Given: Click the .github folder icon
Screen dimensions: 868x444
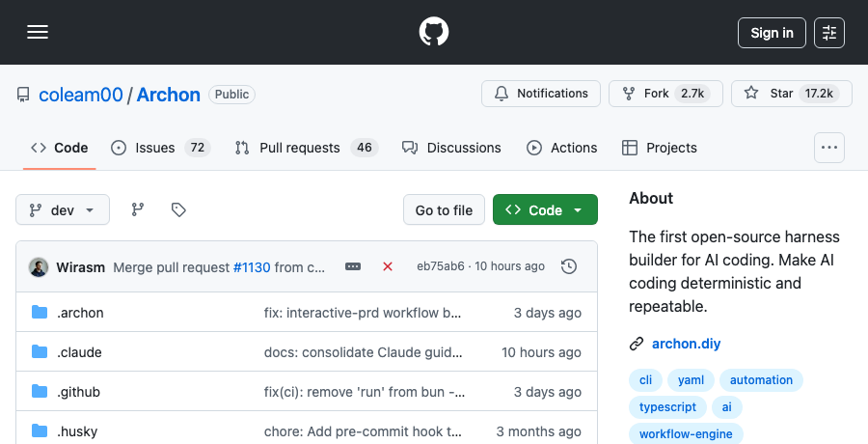Looking at the screenshot, I should pos(40,391).
